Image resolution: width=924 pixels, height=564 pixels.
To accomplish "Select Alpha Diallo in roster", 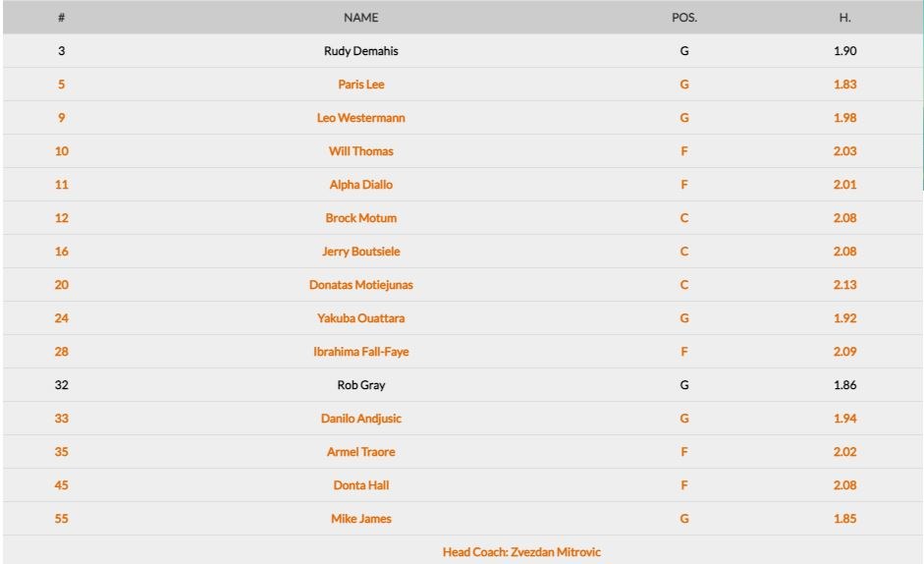I will pos(360,185).
